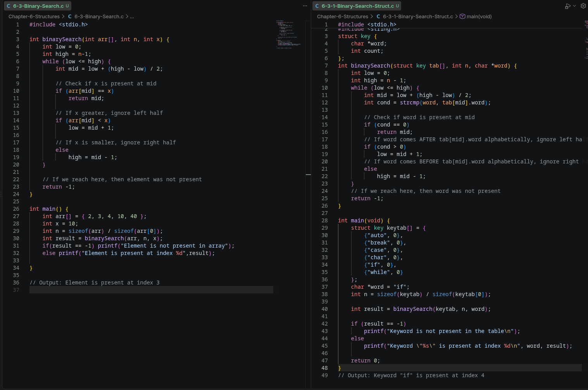The height and width of the screenshot is (390, 588).
Task: Click 'binarySearch(keytab, n, word)' call
Action: pos(440,309)
